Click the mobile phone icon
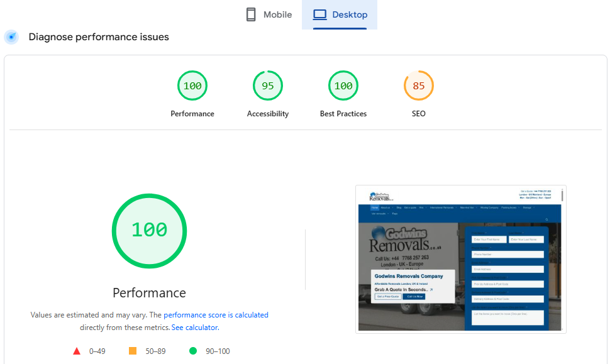The height and width of the screenshot is (364, 610). click(x=252, y=14)
